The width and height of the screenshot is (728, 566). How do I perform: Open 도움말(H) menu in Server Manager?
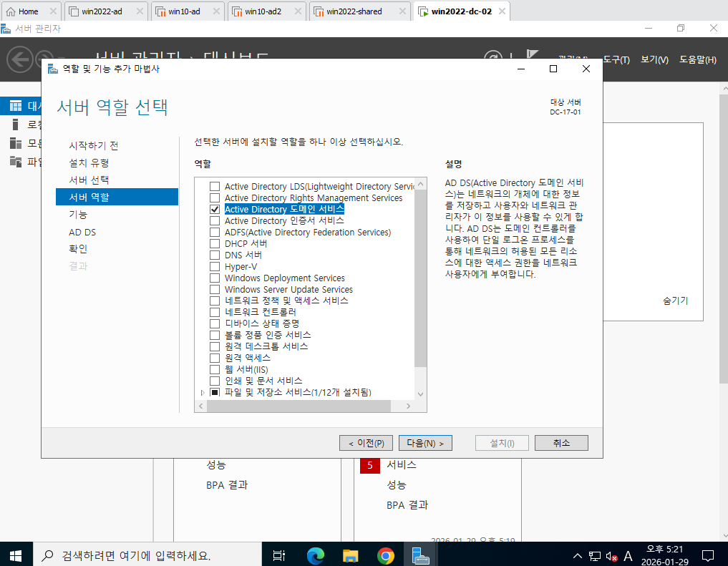pos(698,60)
